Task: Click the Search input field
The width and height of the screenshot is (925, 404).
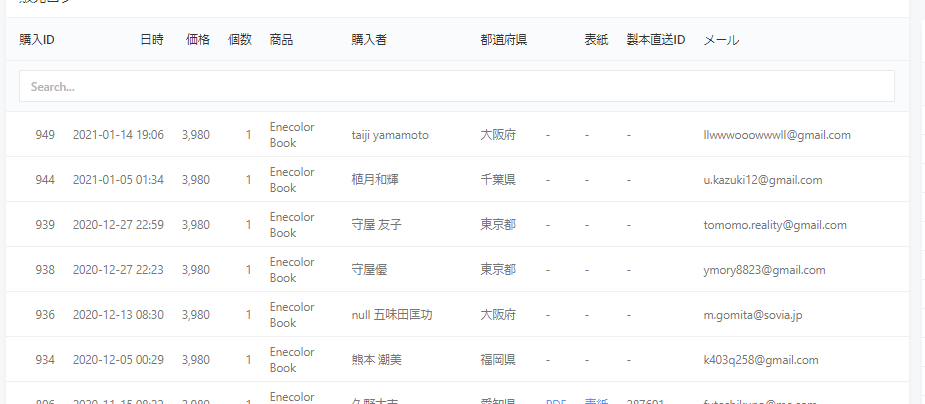Action: (456, 87)
